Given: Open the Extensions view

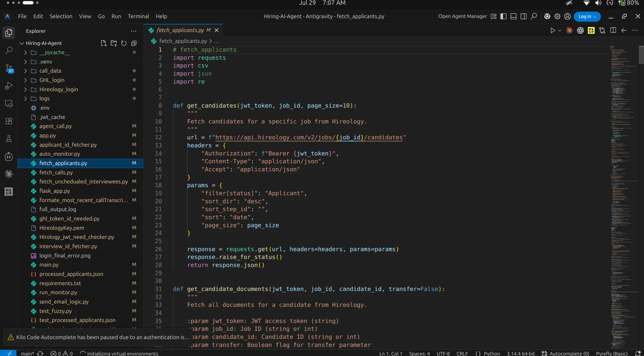Looking at the screenshot, I should tap(9, 121).
